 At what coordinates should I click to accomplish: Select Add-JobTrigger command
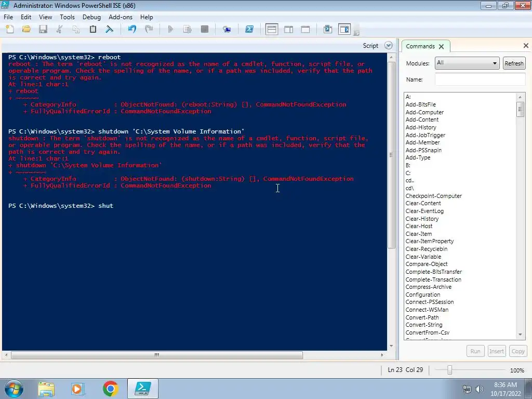(425, 135)
